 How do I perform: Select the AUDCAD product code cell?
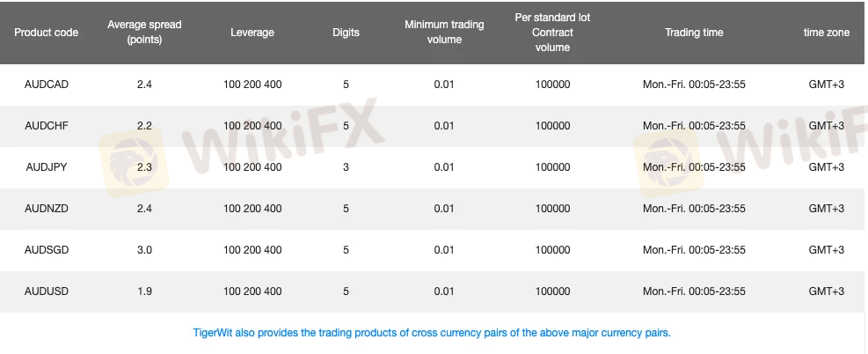(47, 85)
